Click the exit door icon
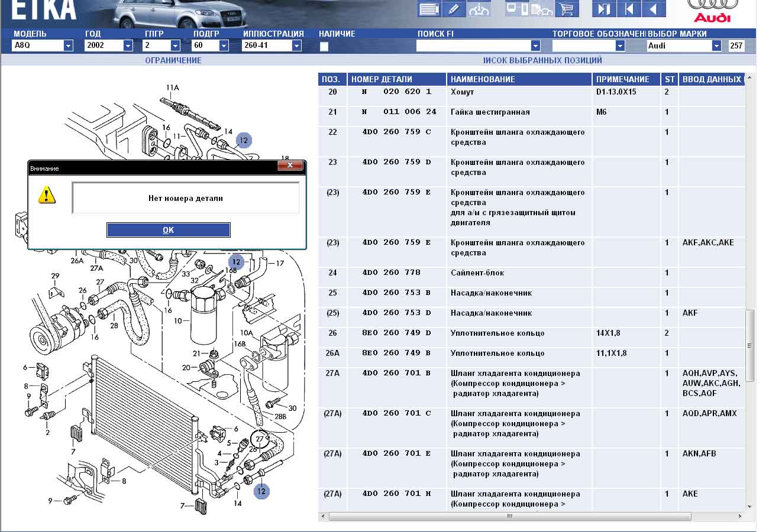The width and height of the screenshot is (769, 532). point(603,9)
